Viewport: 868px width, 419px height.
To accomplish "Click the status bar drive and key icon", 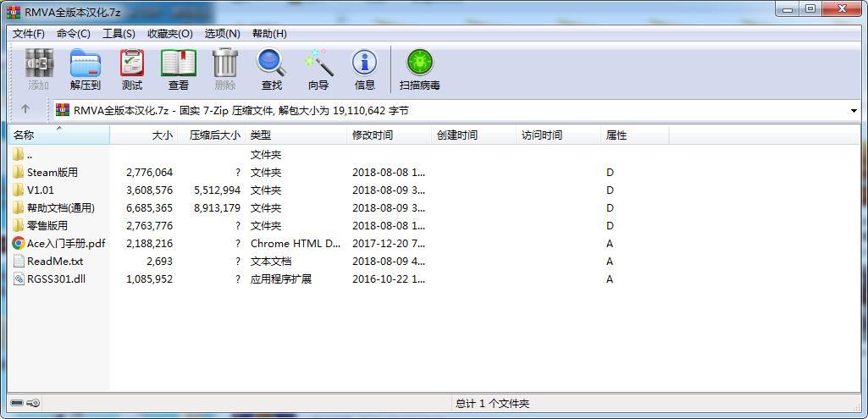I will click(25, 403).
